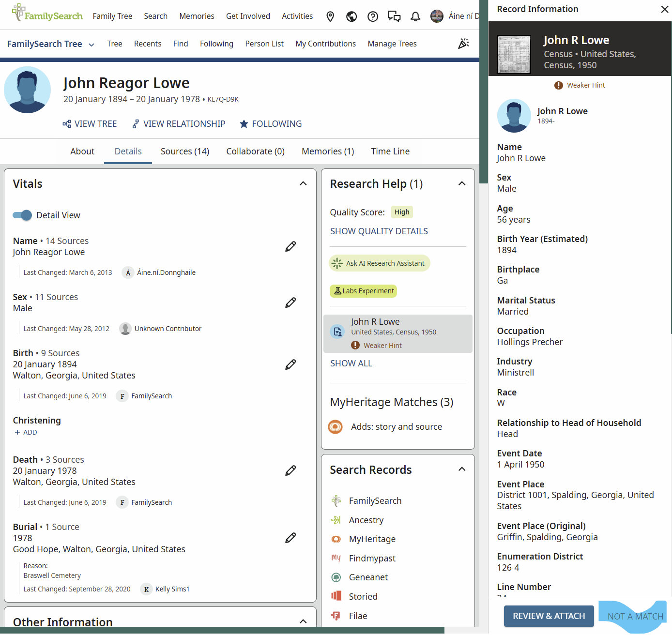
Task: Click VIEW RELATIONSHIP link
Action: click(179, 124)
